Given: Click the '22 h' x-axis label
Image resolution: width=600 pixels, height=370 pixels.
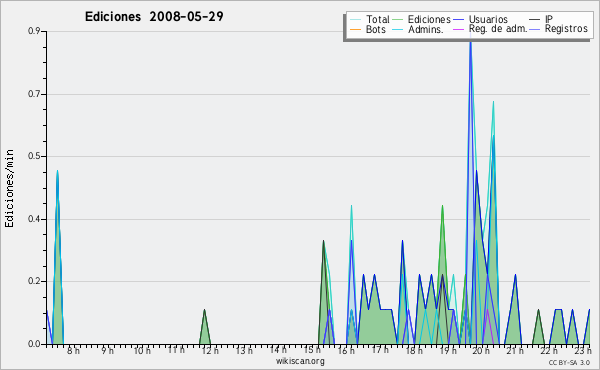Looking at the screenshot, I should (549, 350).
